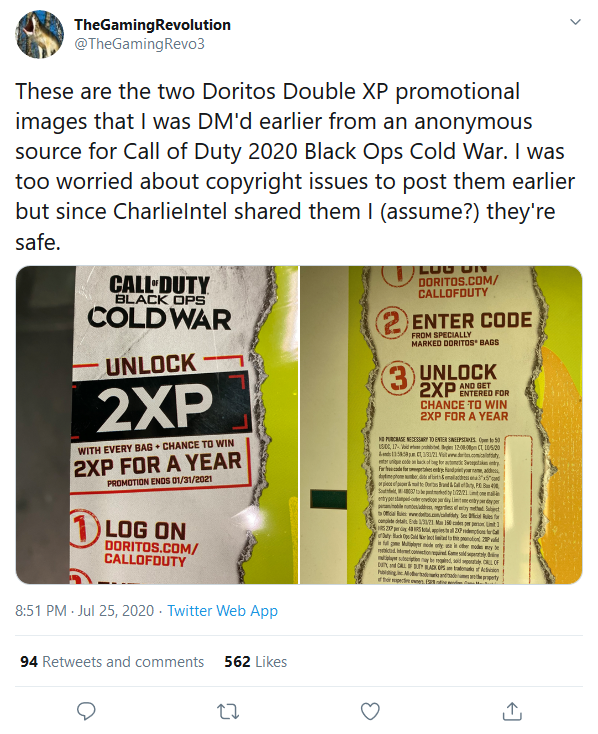Click the Call of Duty logo in left photo

pos(159,303)
